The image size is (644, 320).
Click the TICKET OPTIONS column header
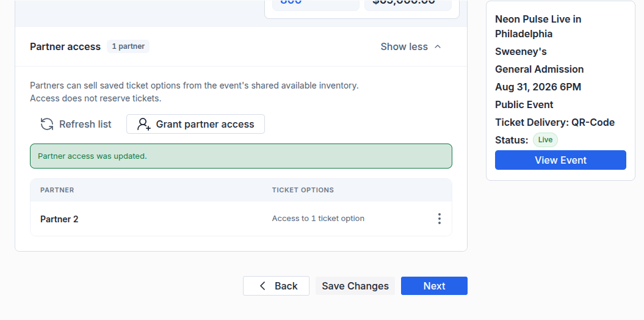click(x=303, y=190)
